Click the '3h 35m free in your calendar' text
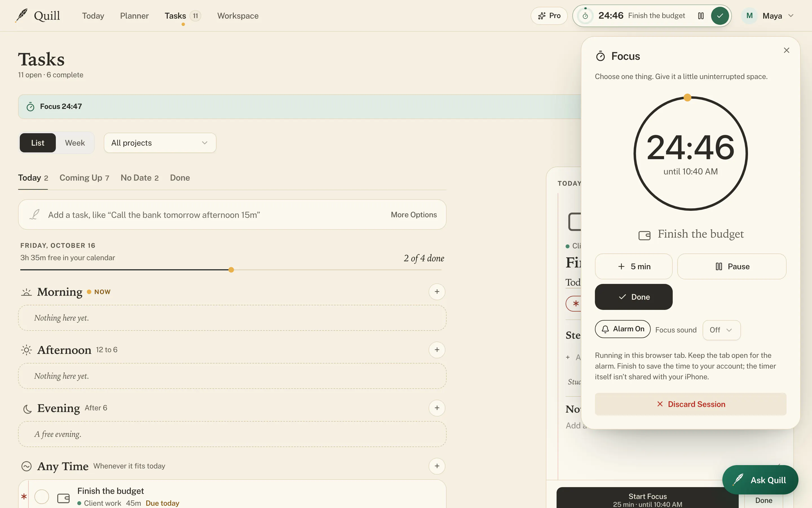Image resolution: width=812 pixels, height=508 pixels. (68, 258)
